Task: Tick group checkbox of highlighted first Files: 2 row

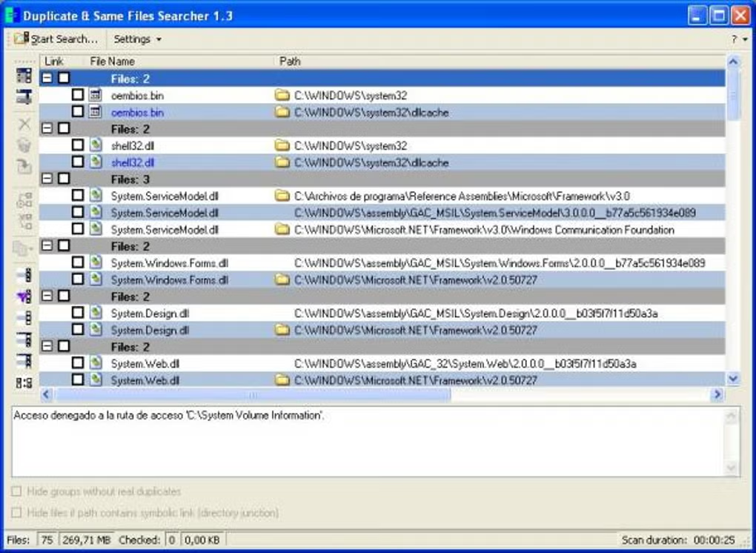Action: click(x=64, y=78)
